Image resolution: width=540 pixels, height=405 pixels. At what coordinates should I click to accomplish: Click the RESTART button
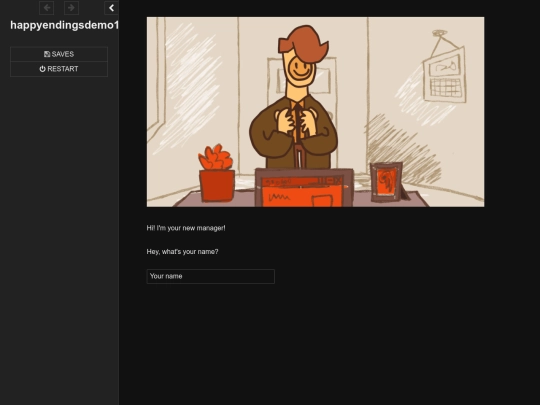click(59, 69)
